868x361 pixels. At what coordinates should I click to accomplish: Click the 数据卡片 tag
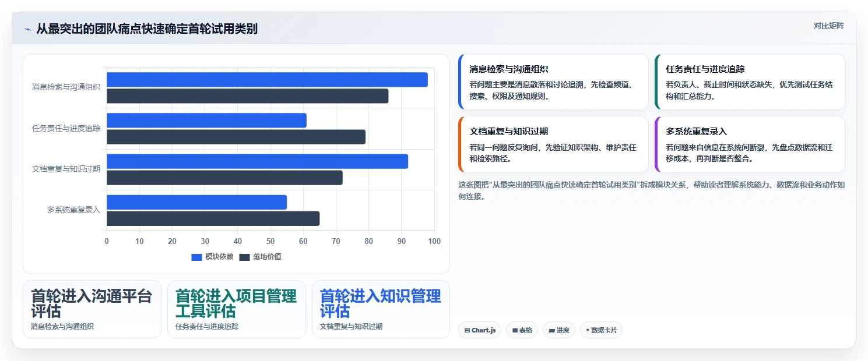(x=601, y=330)
